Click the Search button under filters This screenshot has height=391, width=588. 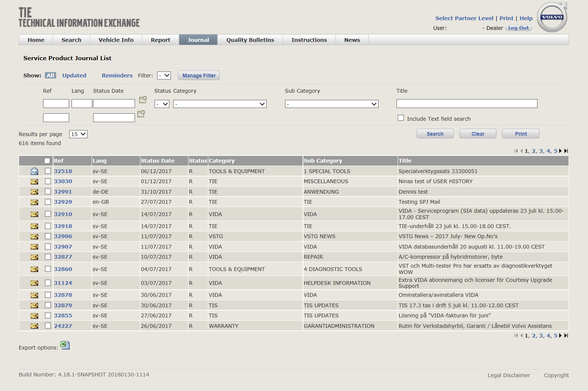[435, 134]
